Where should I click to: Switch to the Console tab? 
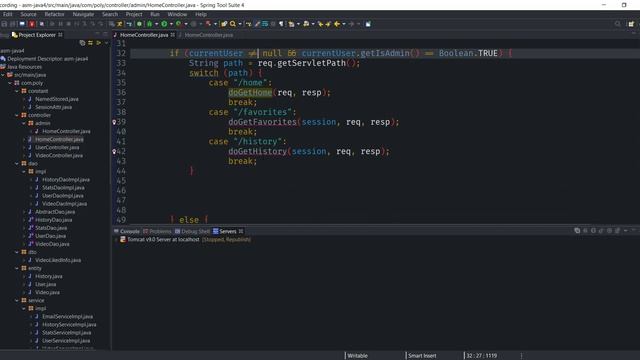tap(127, 231)
